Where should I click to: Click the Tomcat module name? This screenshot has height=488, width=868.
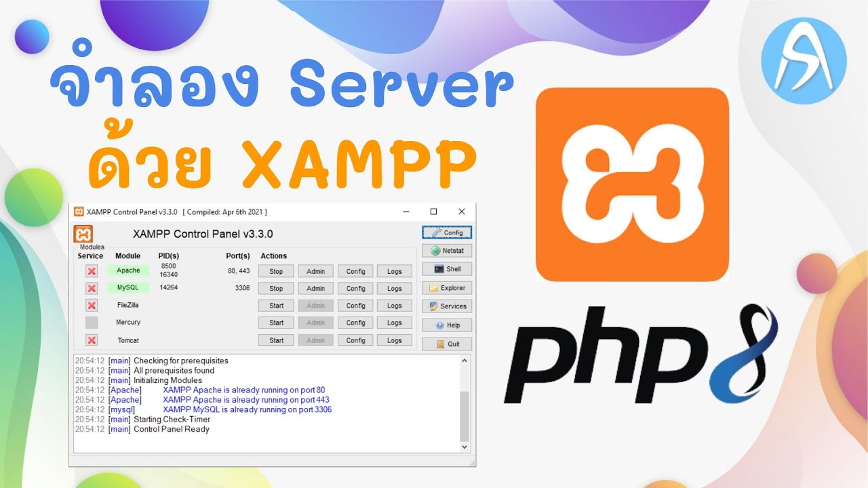[128, 340]
